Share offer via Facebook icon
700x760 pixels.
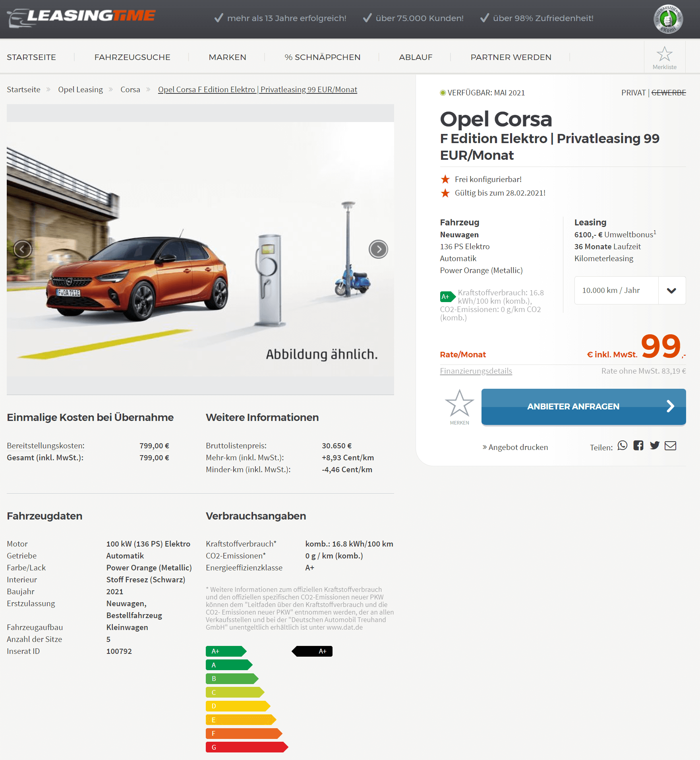pyautogui.click(x=638, y=446)
